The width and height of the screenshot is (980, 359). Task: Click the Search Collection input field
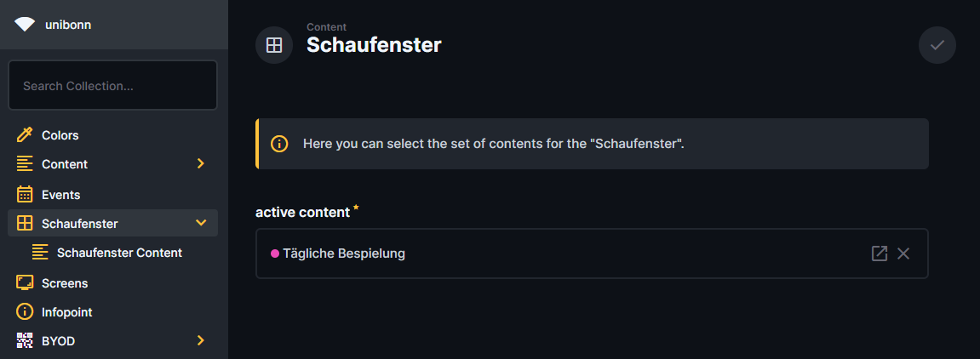tap(112, 86)
